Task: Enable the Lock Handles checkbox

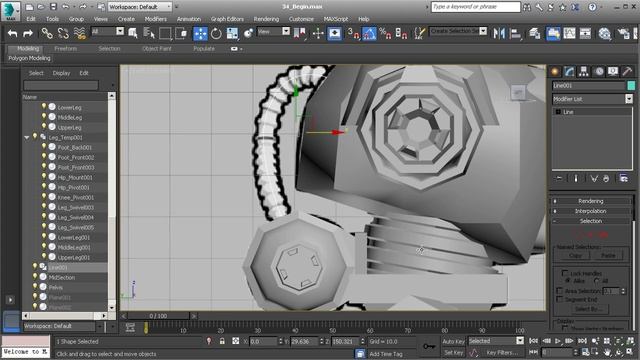Action: click(x=564, y=273)
